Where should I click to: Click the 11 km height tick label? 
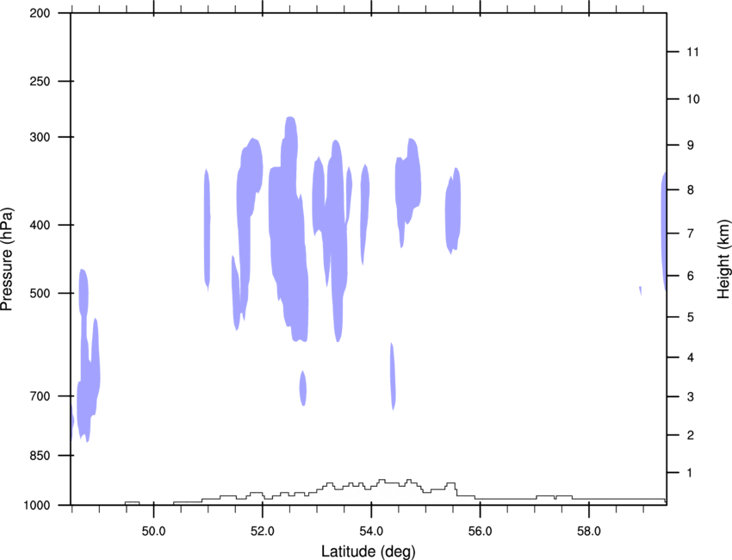[x=693, y=52]
